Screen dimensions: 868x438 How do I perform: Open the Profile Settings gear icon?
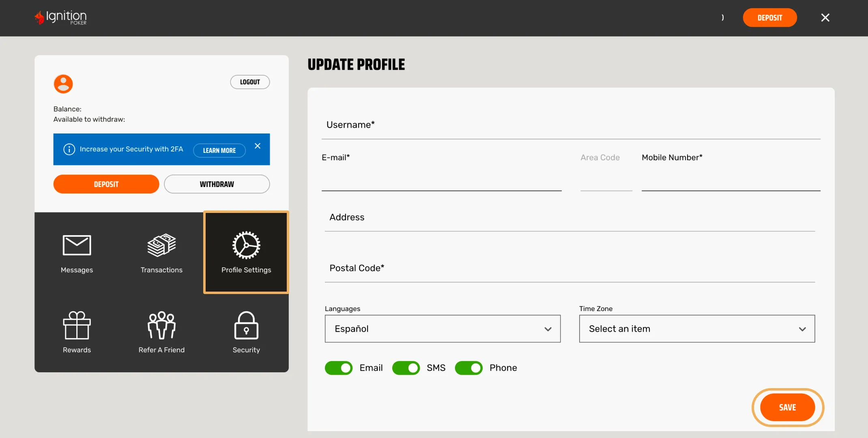(x=246, y=245)
